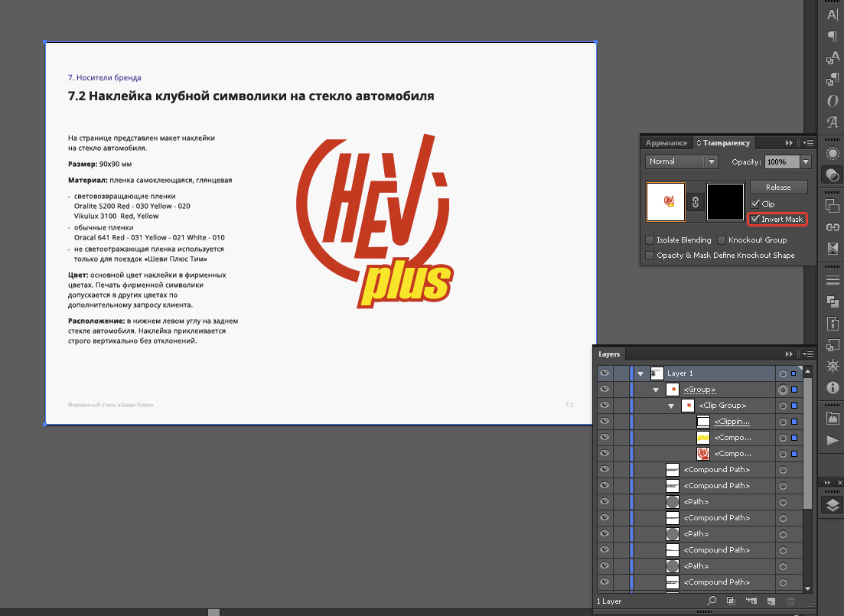Enable the Knockout Group checkbox

click(722, 240)
